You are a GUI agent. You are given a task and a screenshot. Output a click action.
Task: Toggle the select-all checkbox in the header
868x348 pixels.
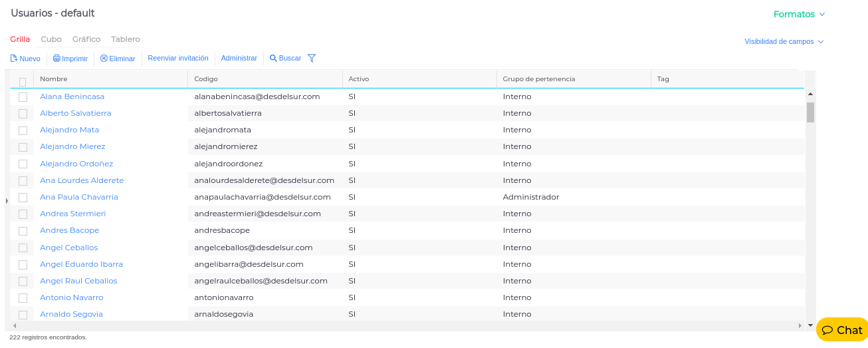point(23,82)
